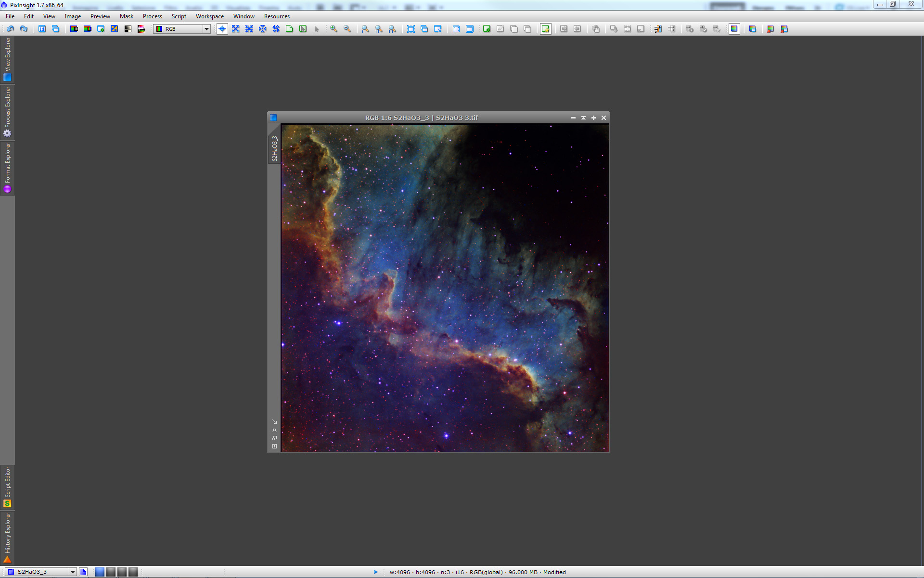Image resolution: width=924 pixels, height=578 pixels.
Task: Open the RGB channel display dropdown
Action: (x=182, y=29)
